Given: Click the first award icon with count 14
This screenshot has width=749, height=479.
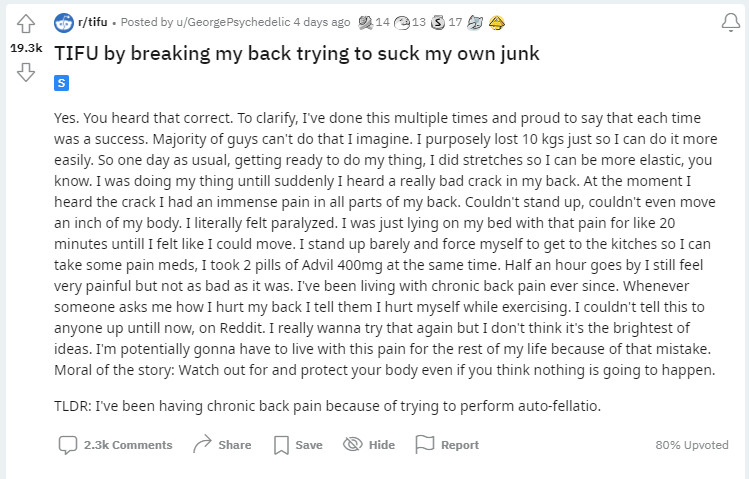Looking at the screenshot, I should (365, 22).
